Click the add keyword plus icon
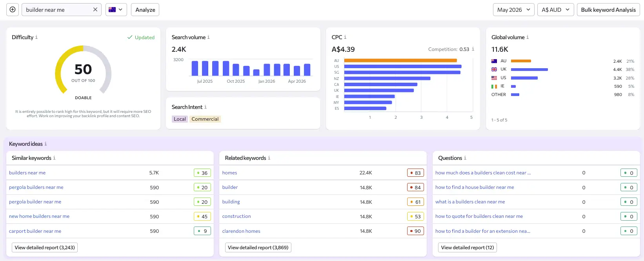Image resolution: width=644 pixels, height=261 pixels. point(13,9)
